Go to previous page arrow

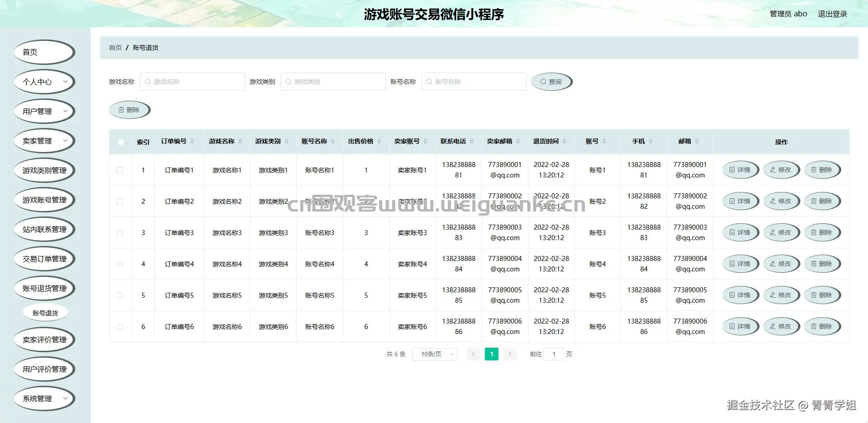[473, 354]
